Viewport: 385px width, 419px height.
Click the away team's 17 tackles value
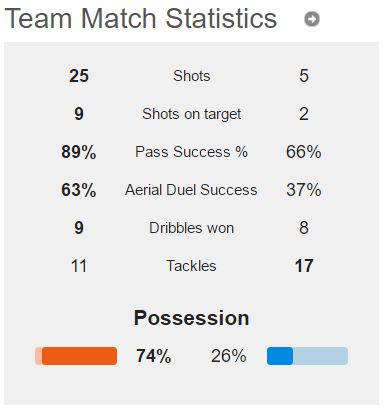click(304, 266)
